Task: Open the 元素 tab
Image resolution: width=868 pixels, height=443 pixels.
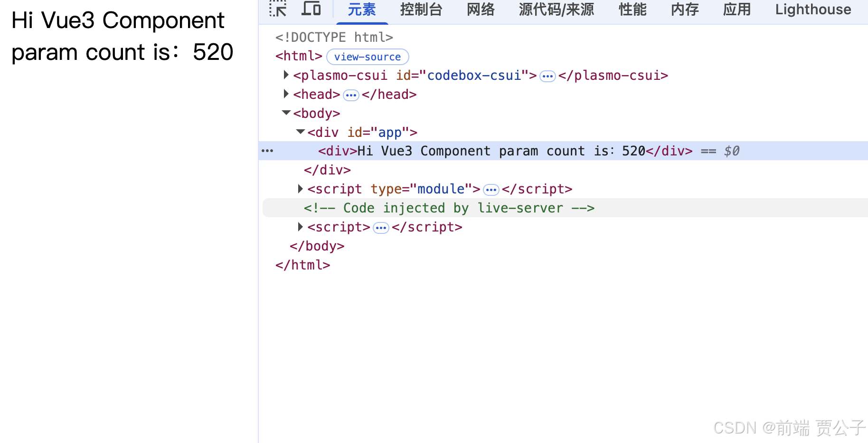Action: 362,10
